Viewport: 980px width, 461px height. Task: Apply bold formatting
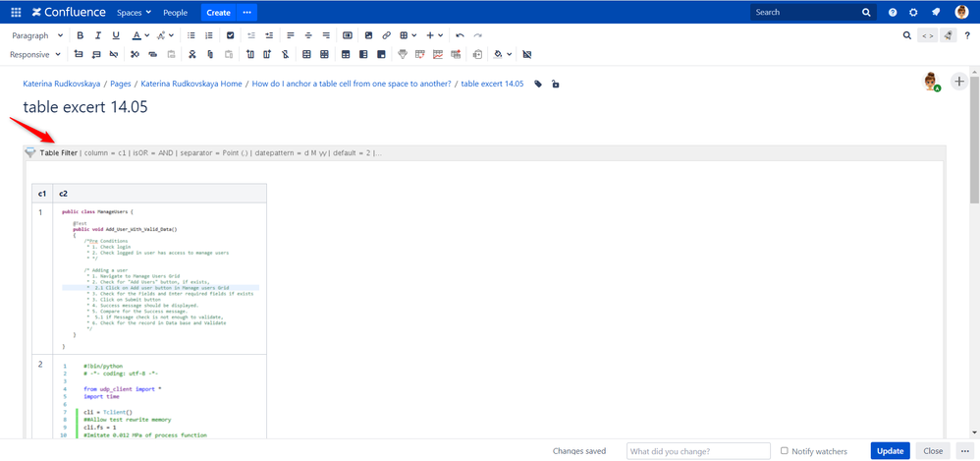(80, 35)
